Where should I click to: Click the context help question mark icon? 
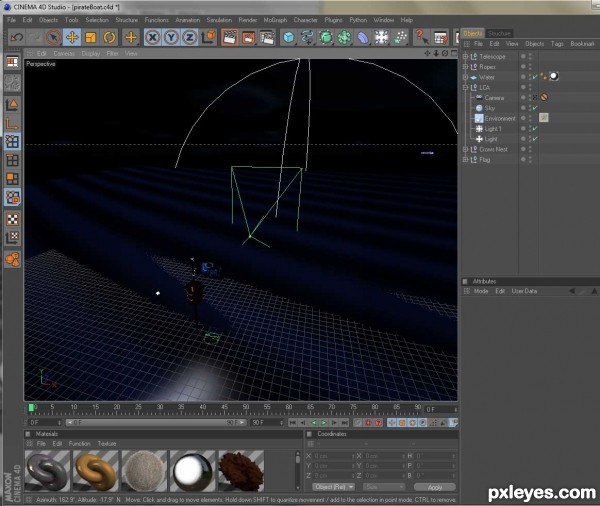click(421, 38)
